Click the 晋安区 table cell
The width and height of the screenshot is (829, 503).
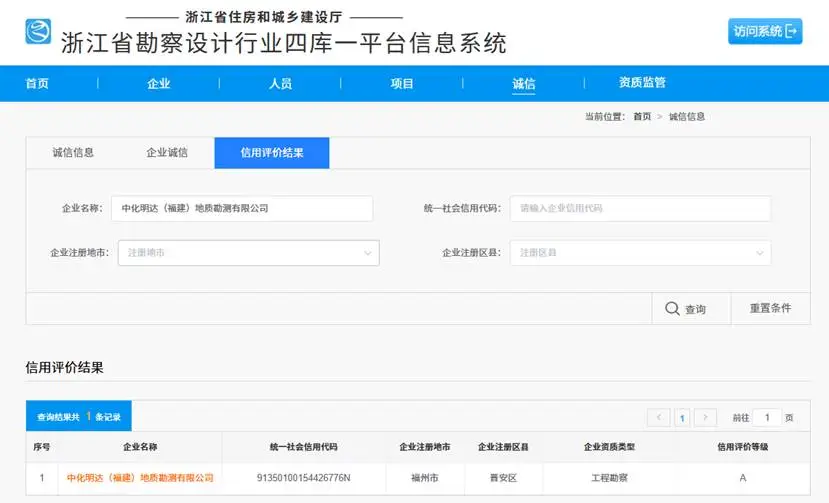click(503, 478)
